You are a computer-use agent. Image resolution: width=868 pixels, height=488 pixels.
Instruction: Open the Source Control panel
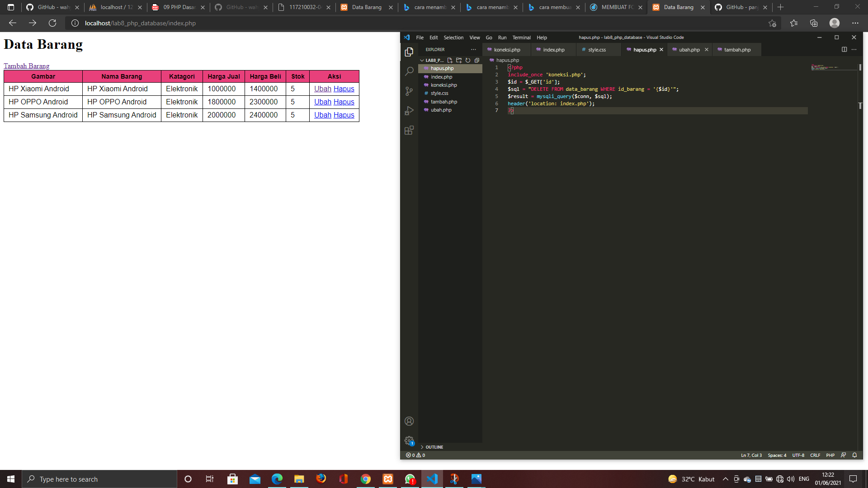click(409, 91)
